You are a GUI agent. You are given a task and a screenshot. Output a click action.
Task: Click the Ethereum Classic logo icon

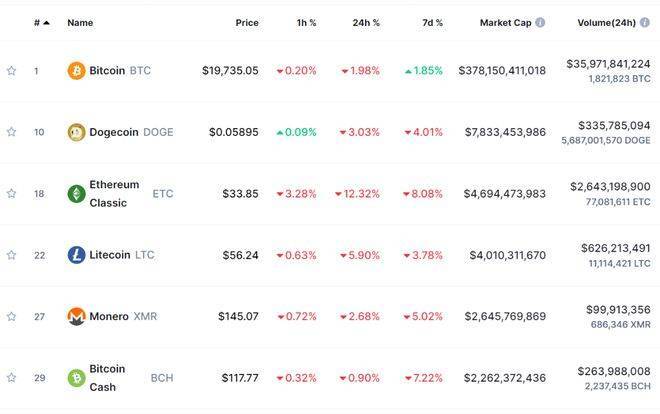tap(76, 194)
